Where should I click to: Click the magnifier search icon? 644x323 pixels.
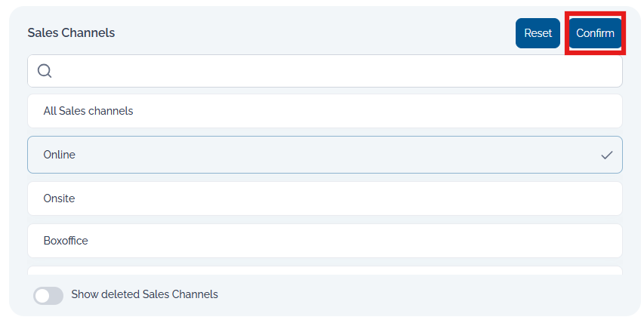(x=45, y=71)
